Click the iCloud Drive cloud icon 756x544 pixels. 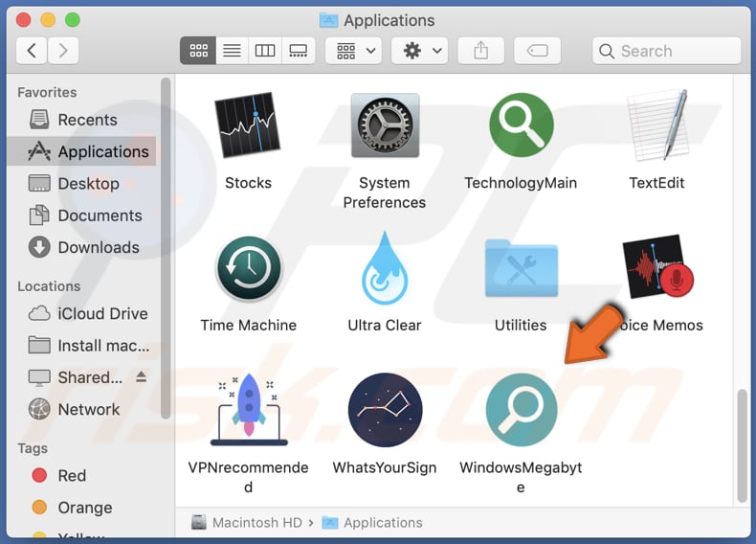coord(39,314)
